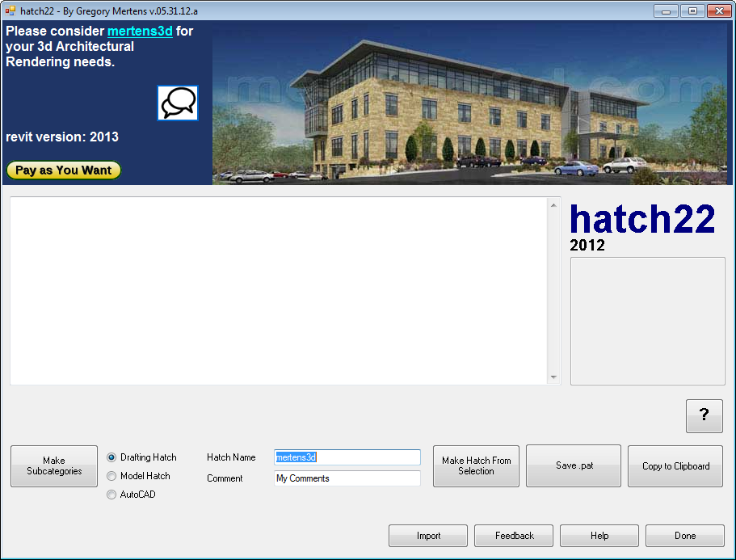Open the mertens3d hyperlink
Image resolution: width=736 pixels, height=560 pixels.
click(x=140, y=31)
